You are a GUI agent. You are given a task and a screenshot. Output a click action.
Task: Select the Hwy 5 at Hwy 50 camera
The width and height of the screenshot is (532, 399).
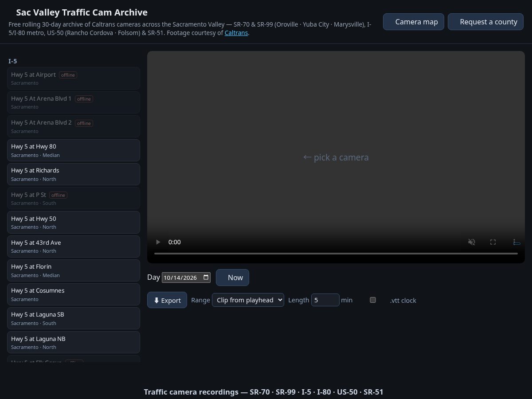74,223
